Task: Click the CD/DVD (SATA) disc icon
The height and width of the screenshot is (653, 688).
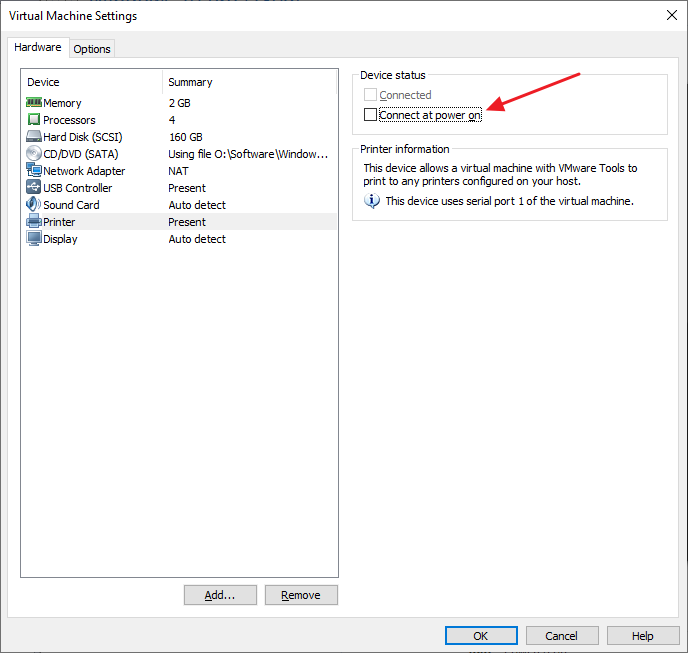Action: pyautogui.click(x=34, y=153)
